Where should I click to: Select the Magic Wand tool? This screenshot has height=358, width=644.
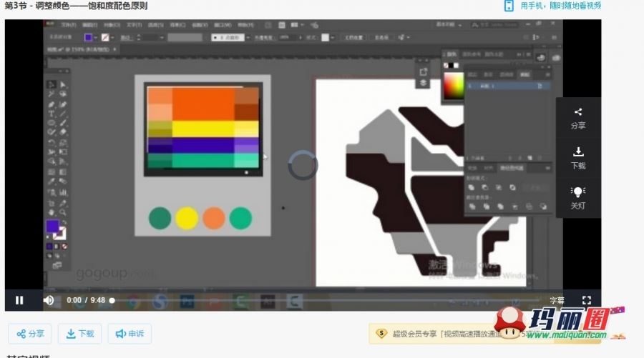pyautogui.click(x=52, y=94)
